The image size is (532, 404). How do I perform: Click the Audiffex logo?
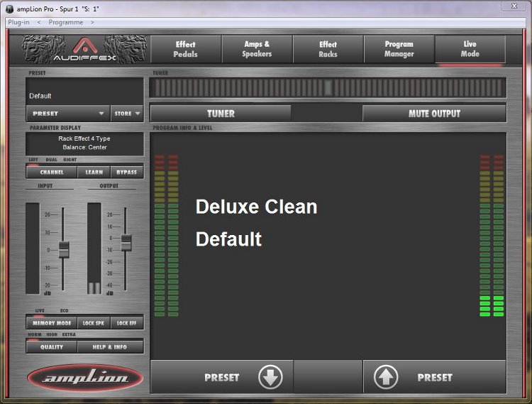point(84,50)
